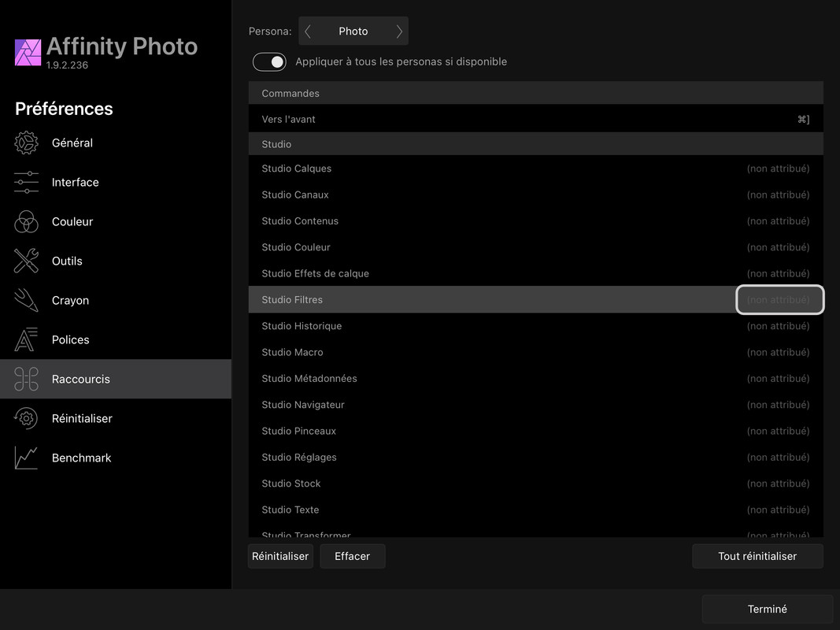
Task: Select the Studio Couleur row label
Action: point(296,247)
